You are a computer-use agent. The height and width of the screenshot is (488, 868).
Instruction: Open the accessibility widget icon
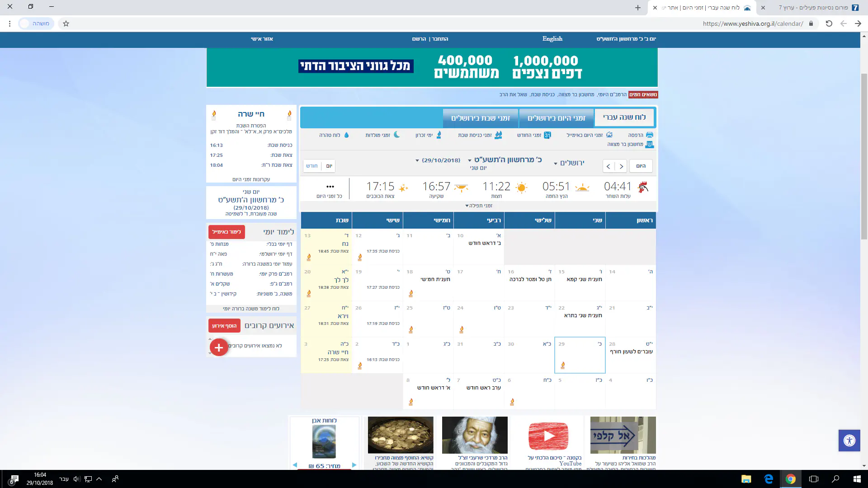[849, 441]
